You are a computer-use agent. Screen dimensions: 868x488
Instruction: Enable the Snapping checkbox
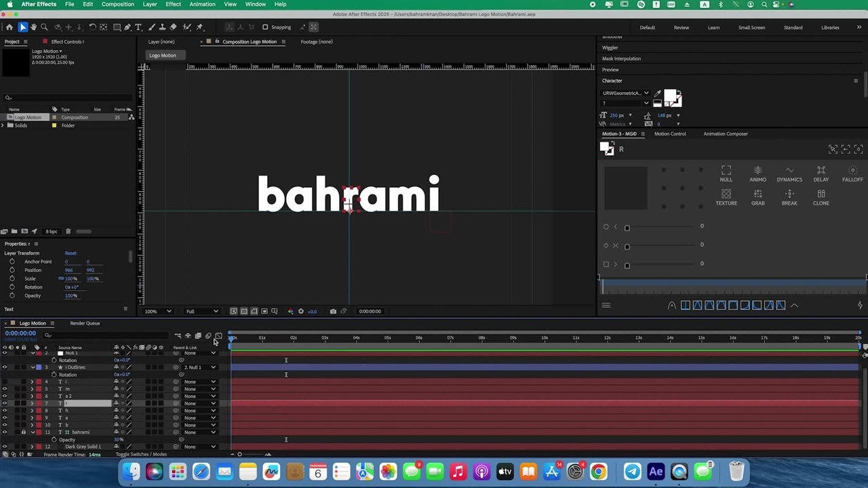tap(265, 27)
